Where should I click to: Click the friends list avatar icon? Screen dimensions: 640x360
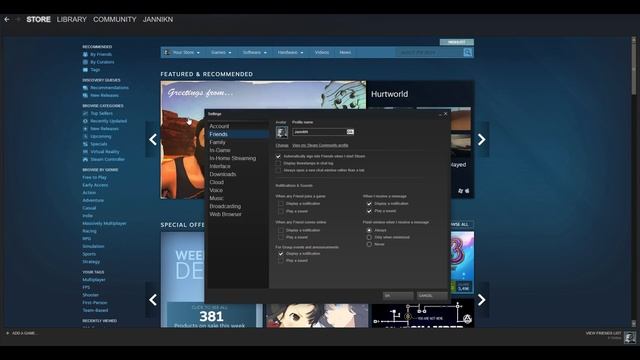[x=630, y=337]
